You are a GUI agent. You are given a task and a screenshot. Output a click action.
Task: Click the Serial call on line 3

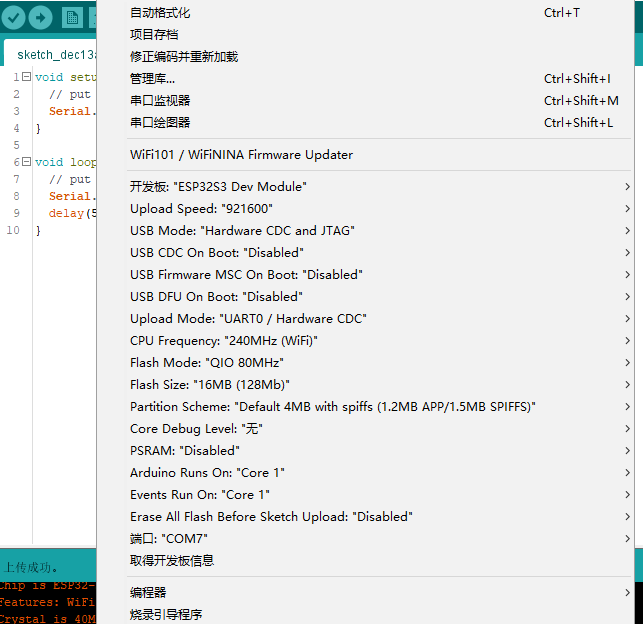tap(72, 111)
